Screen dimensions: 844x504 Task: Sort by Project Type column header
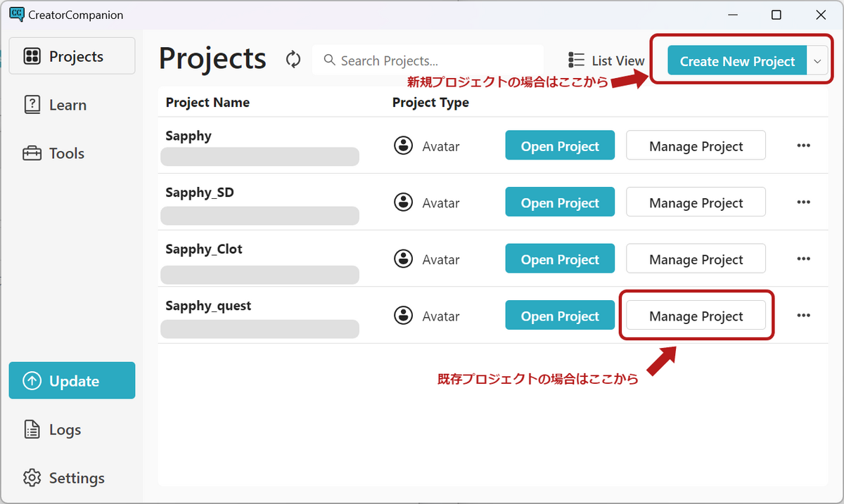point(430,103)
